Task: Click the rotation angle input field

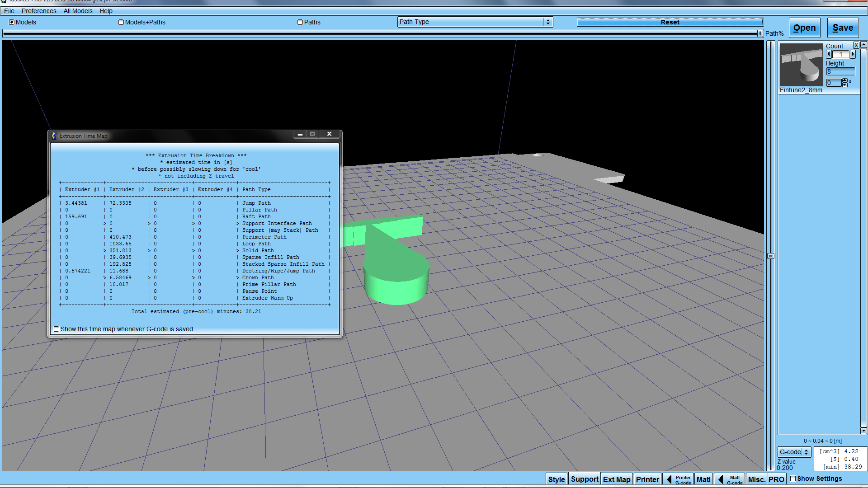Action: [x=834, y=83]
